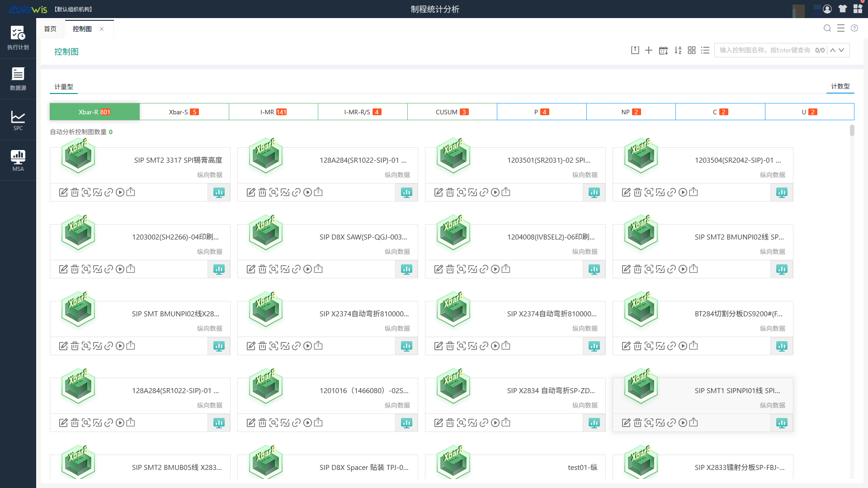Edit the 1204008(IVBSEL2)-06印刷 chart
Screen dimensions: 868x488
(439, 269)
